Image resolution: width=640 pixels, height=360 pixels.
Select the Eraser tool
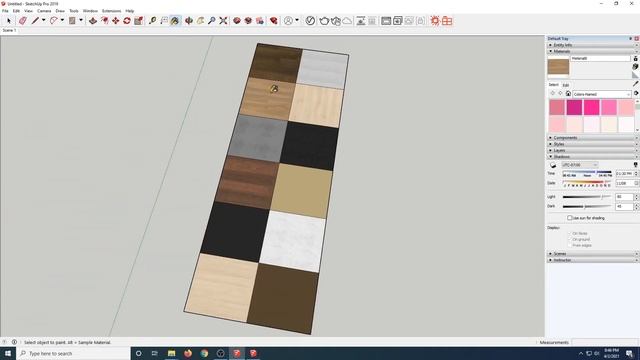click(22, 20)
